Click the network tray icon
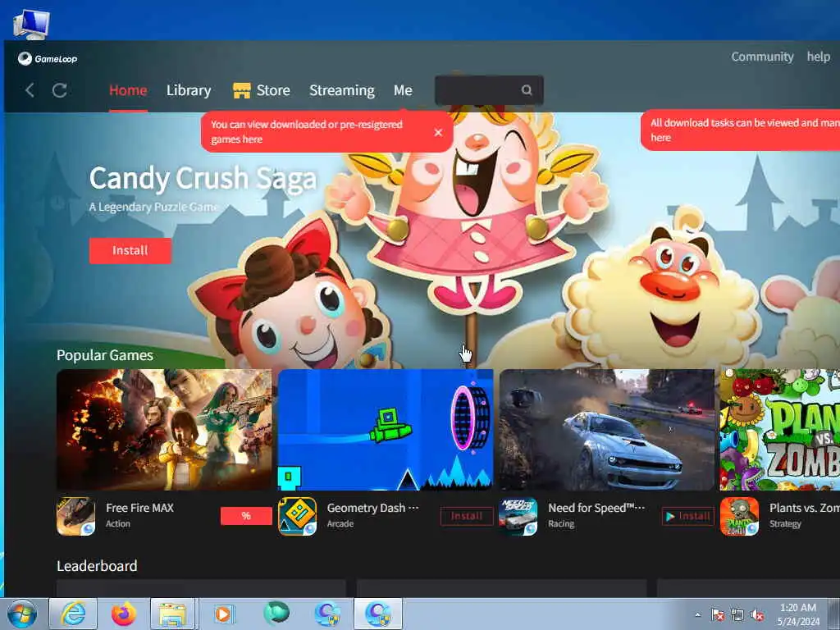 737,614
